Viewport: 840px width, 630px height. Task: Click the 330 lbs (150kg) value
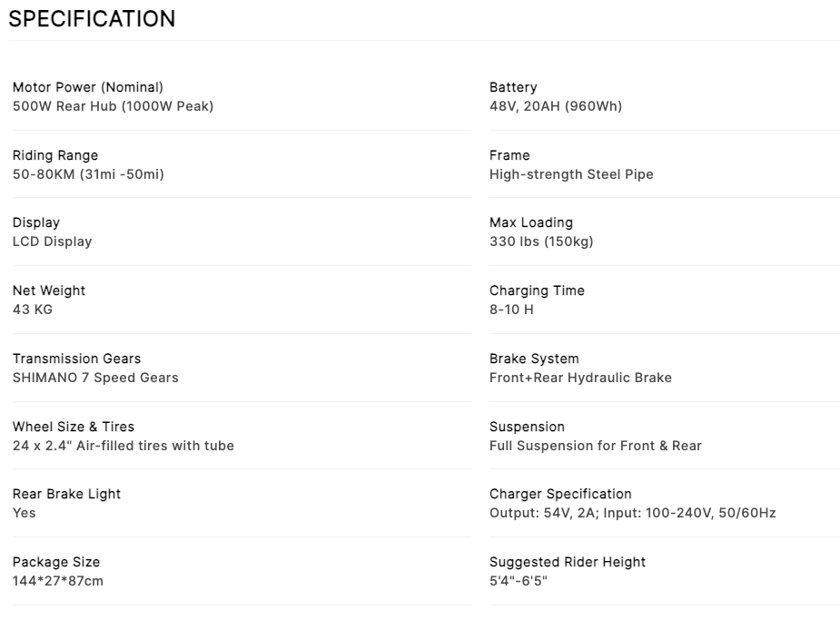tap(540, 241)
